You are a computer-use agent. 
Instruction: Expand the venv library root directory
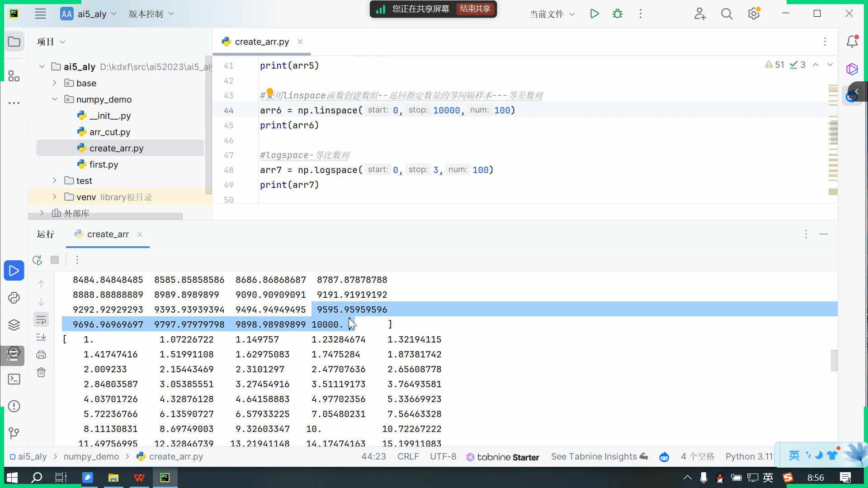pyautogui.click(x=54, y=197)
